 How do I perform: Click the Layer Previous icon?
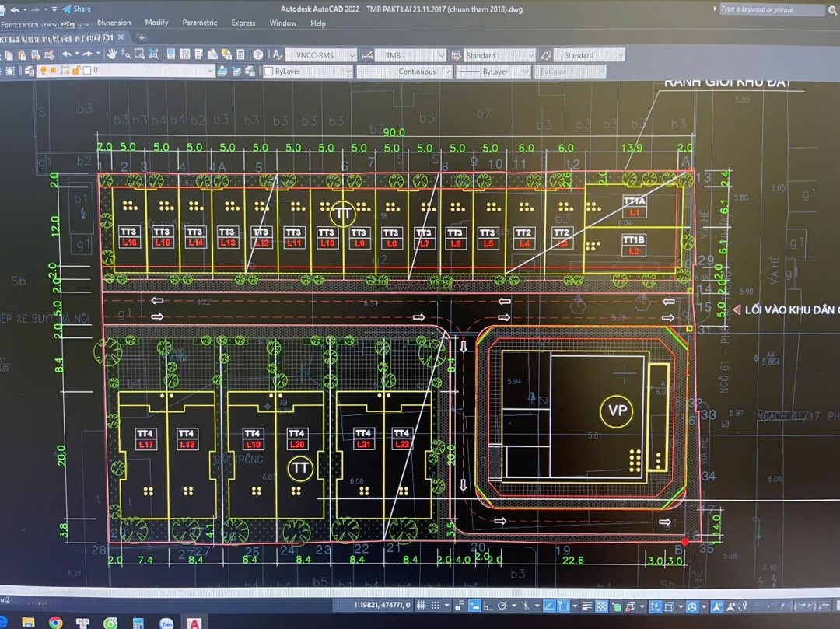click(236, 71)
